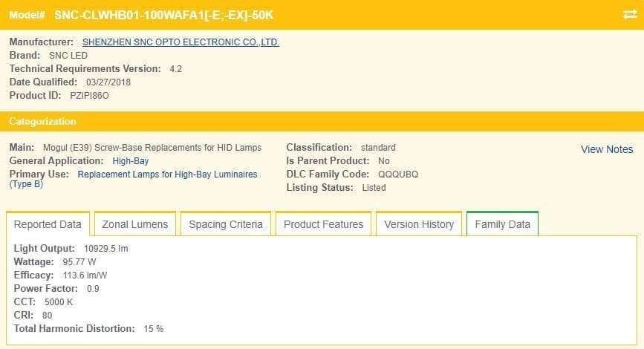Click the Classification value standard
644x349 pixels.
tap(378, 148)
